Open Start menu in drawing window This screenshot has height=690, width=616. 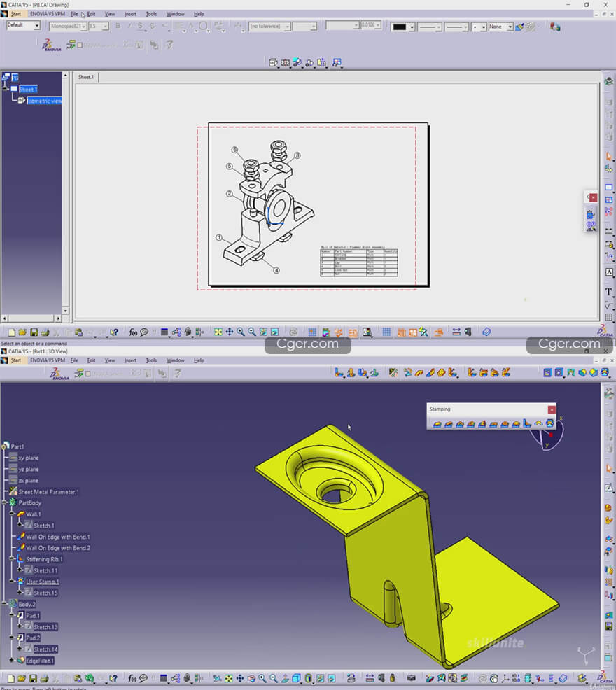tap(15, 14)
